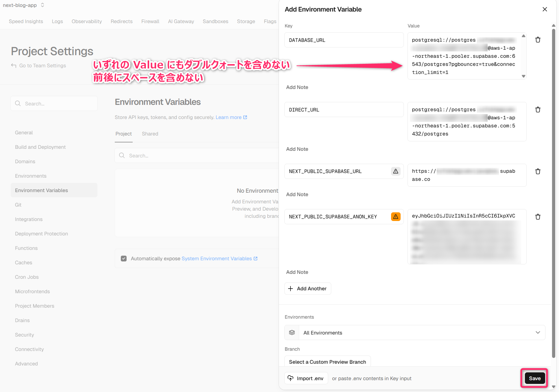The height and width of the screenshot is (392, 559).
Task: Click Add Another variable button
Action: [x=308, y=289]
